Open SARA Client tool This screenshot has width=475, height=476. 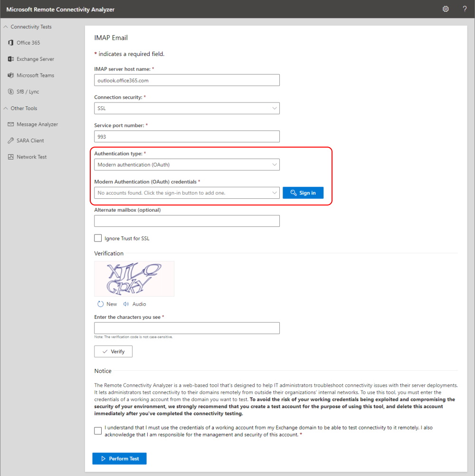(x=30, y=140)
